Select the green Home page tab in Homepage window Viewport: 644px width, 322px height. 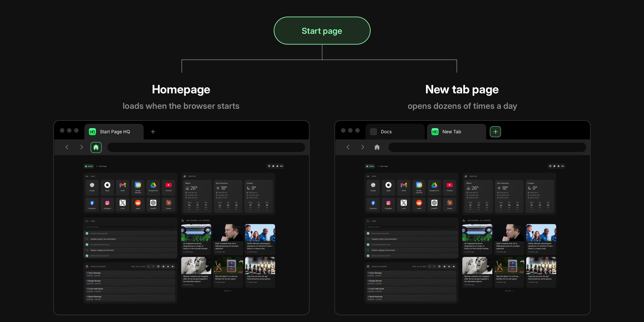[89, 166]
